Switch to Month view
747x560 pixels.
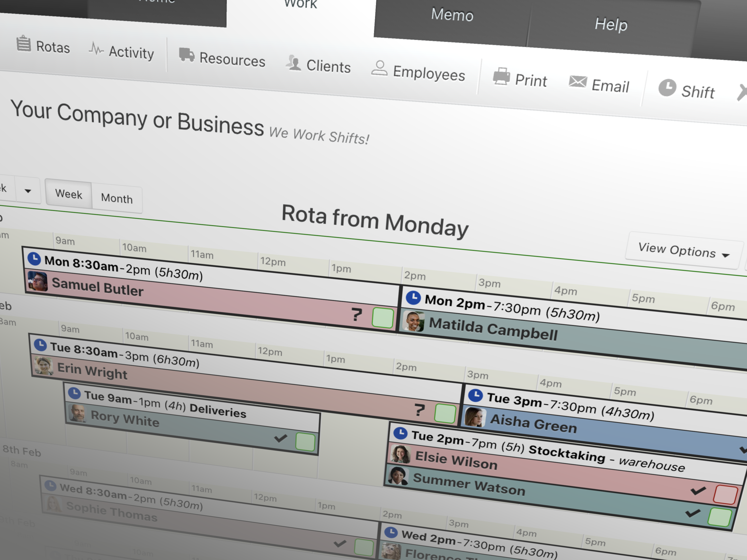117,198
